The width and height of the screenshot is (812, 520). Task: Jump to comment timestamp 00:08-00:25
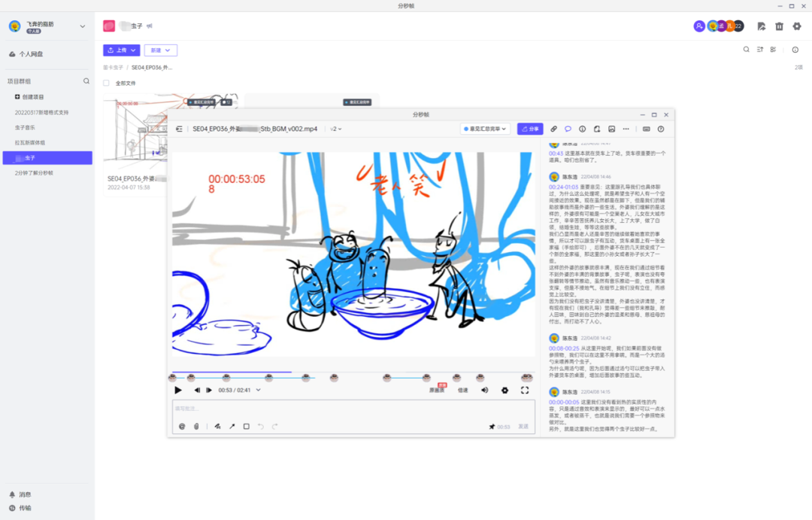pos(564,348)
